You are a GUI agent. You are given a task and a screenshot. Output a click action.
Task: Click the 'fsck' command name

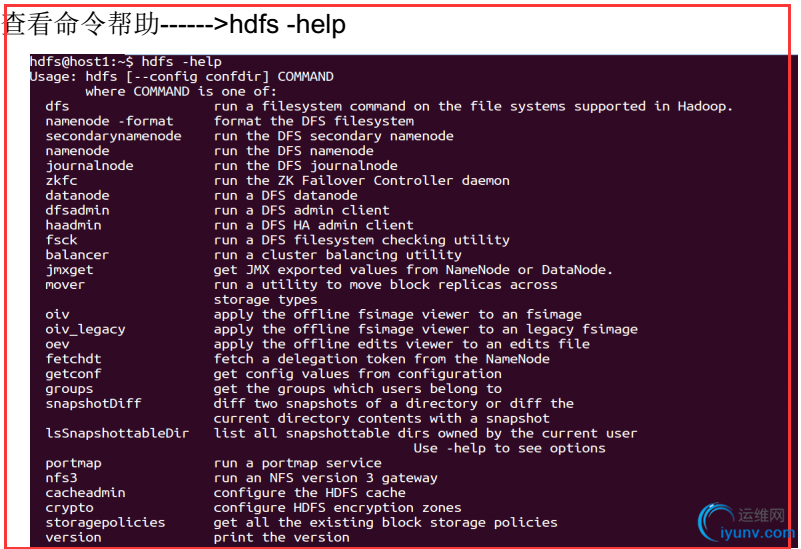pos(61,240)
